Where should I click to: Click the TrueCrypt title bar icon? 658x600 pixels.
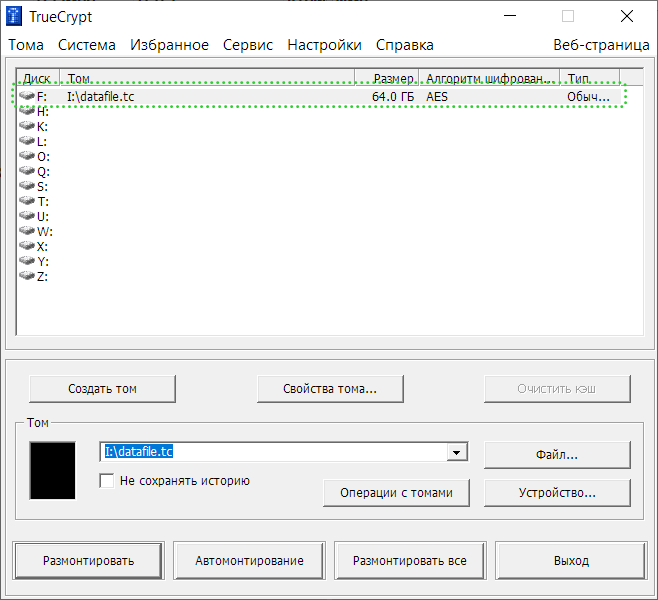coord(15,17)
